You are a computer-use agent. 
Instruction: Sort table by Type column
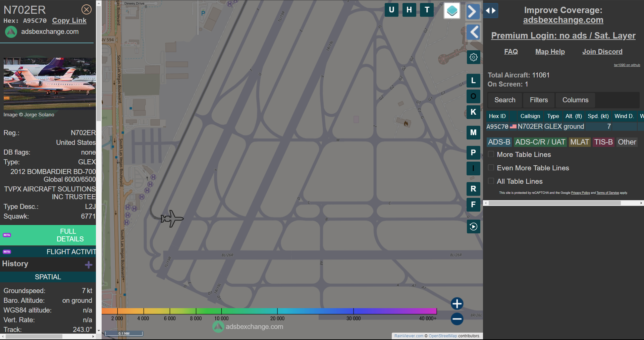[x=553, y=116]
